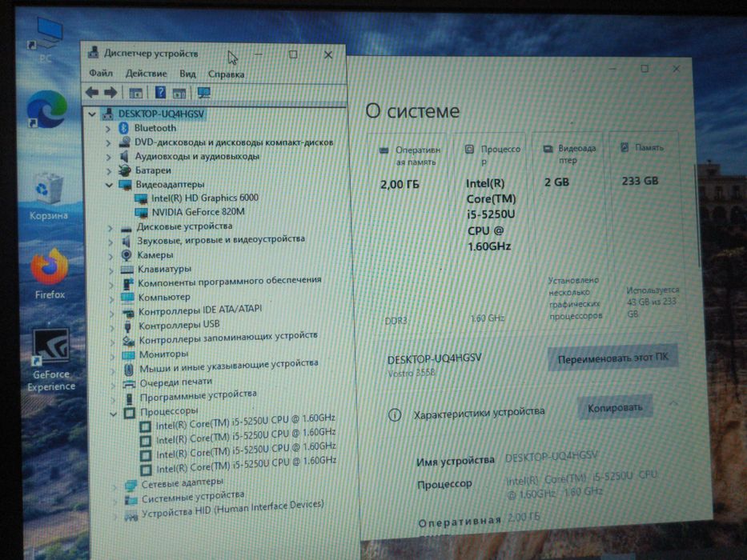Click the Аудиовходы speaker icon
Screen dimensions: 747x560
pos(125,156)
